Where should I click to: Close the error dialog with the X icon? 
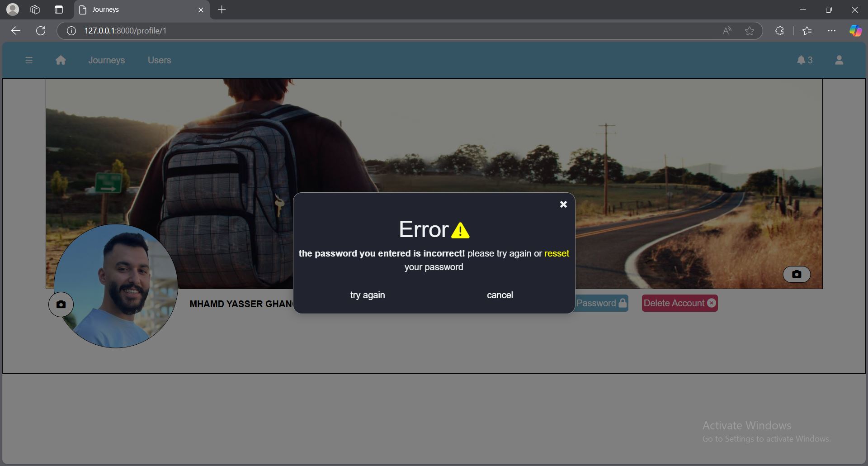(563, 204)
